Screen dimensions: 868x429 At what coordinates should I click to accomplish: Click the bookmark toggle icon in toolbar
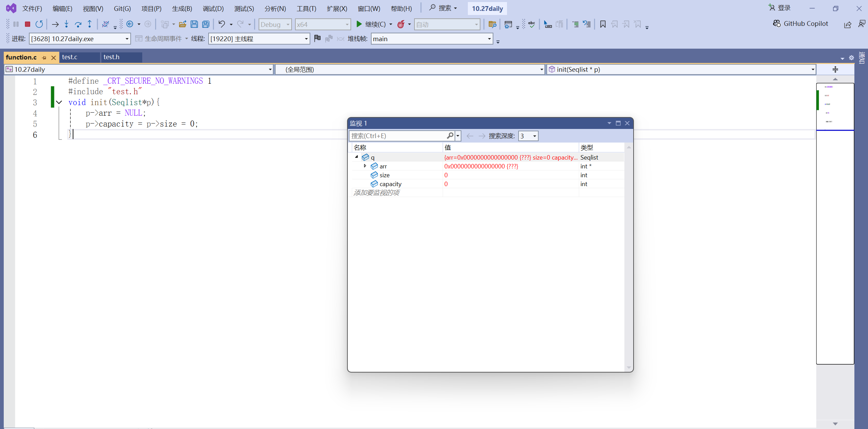pyautogui.click(x=603, y=24)
